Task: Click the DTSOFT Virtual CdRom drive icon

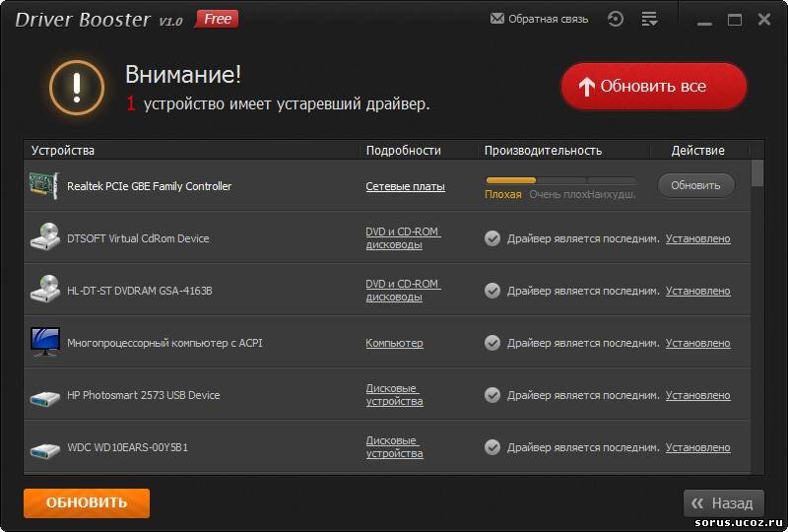Action: [x=44, y=237]
